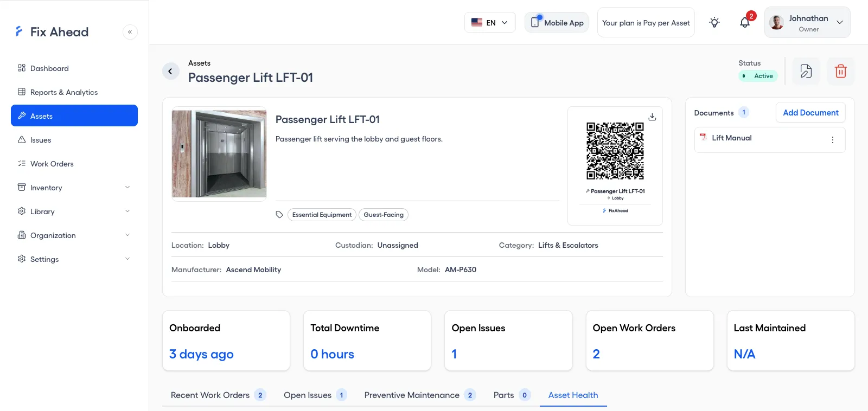Viewport: 868px width, 411px height.
Task: Expand the Settings menu chevron
Action: click(x=127, y=259)
